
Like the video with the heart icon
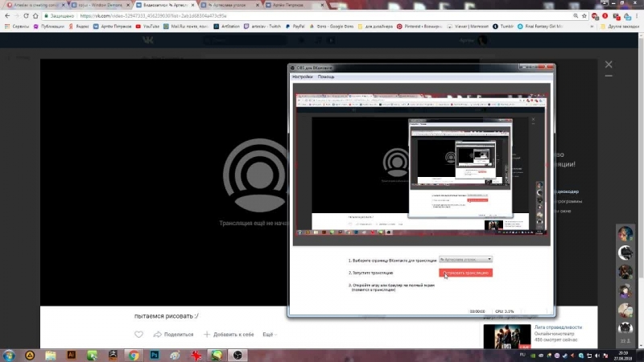pos(138,334)
